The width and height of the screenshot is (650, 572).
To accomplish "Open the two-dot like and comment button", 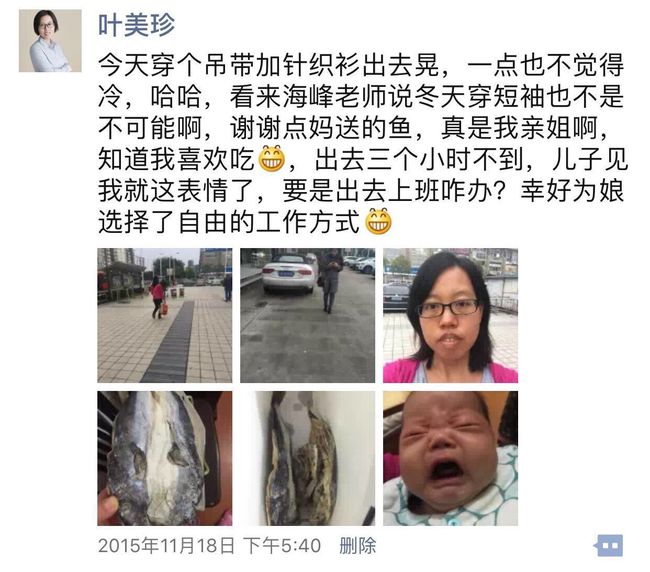I will (x=609, y=545).
